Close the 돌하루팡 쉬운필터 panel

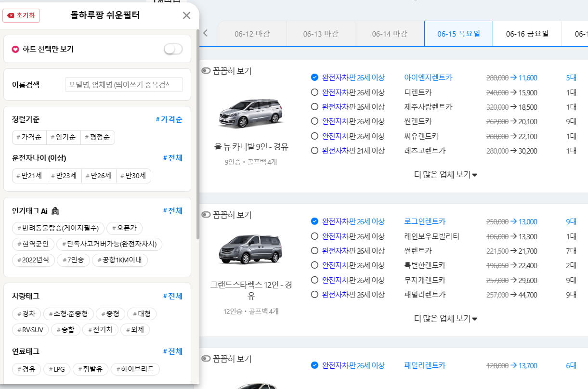(x=187, y=15)
